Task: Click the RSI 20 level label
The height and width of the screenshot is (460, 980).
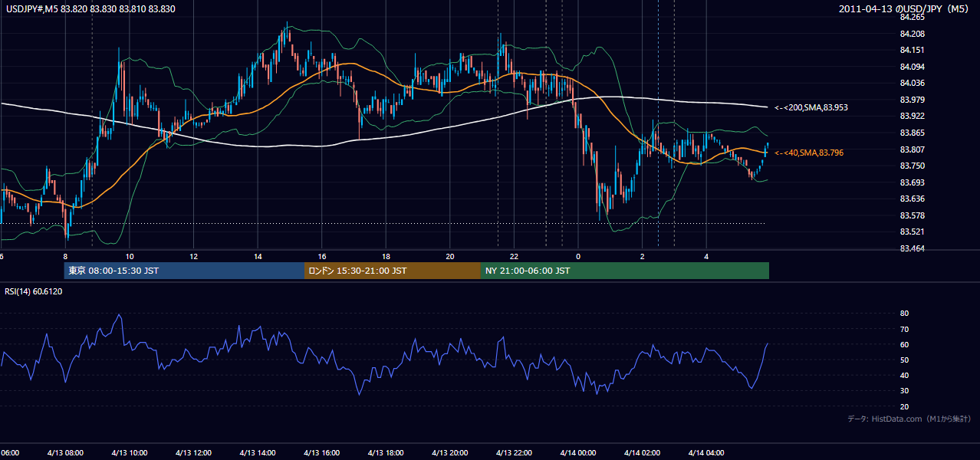Action: [x=904, y=406]
